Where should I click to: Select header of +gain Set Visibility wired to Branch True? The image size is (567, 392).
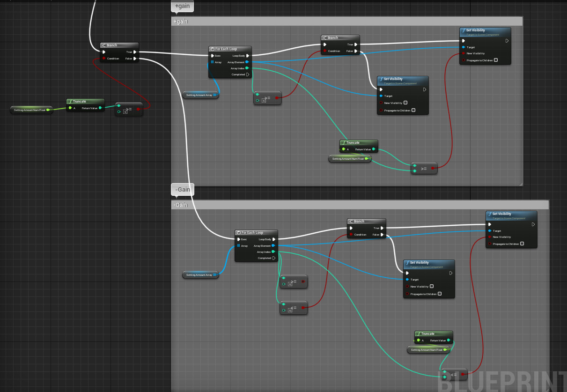point(485,31)
